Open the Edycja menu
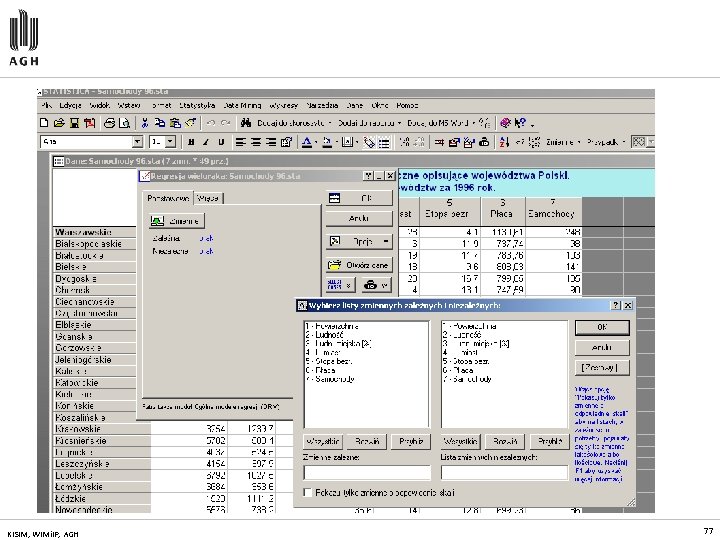This screenshot has width=720, height=540. [x=70, y=106]
